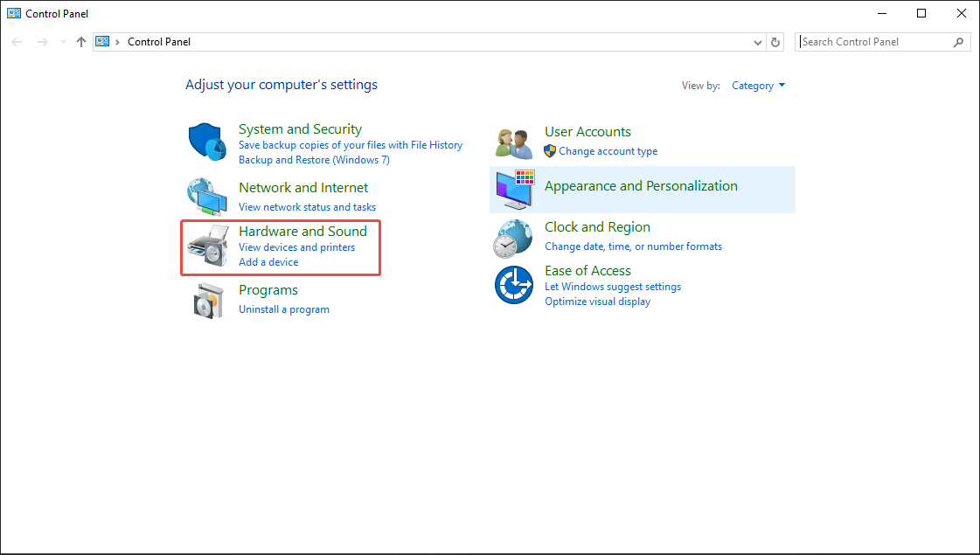980x555 pixels.
Task: Open Clock and Region via clock icon
Action: coord(513,237)
